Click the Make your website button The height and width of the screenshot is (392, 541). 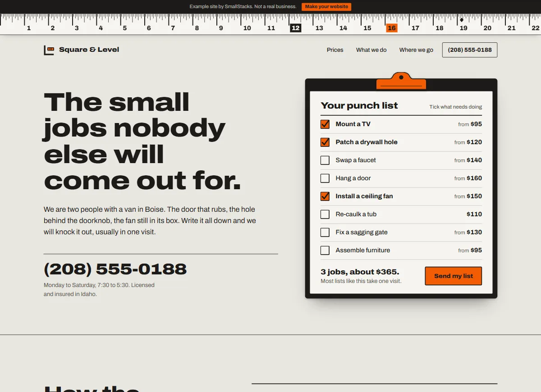[x=326, y=7]
